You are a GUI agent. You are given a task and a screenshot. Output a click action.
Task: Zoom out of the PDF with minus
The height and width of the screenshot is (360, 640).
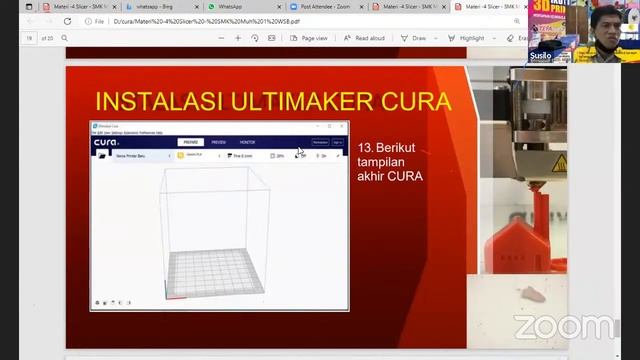point(221,38)
